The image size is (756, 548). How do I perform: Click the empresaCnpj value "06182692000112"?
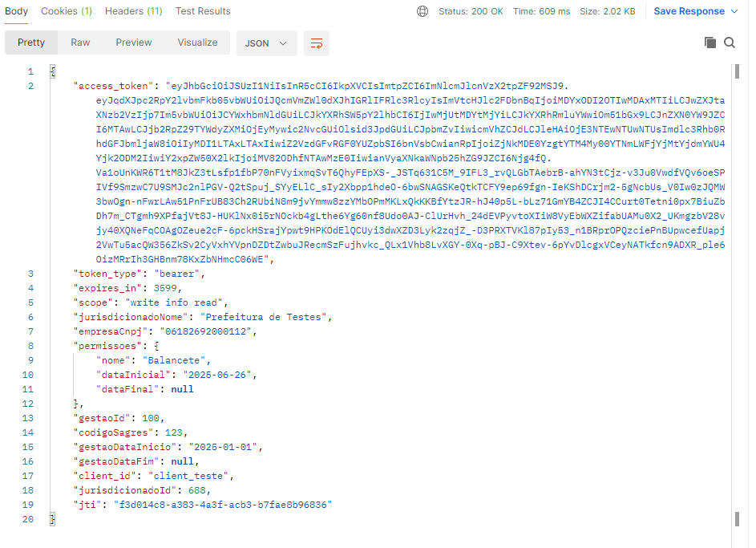[x=206, y=331]
